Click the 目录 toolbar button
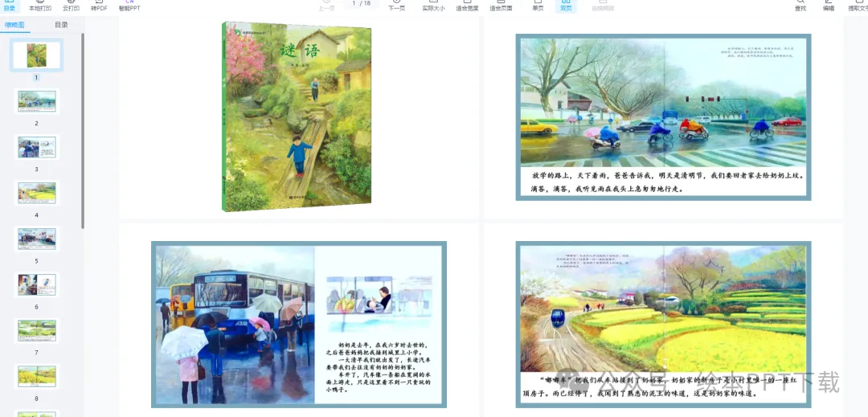Viewport: 868px width, 417px height. (x=10, y=6)
